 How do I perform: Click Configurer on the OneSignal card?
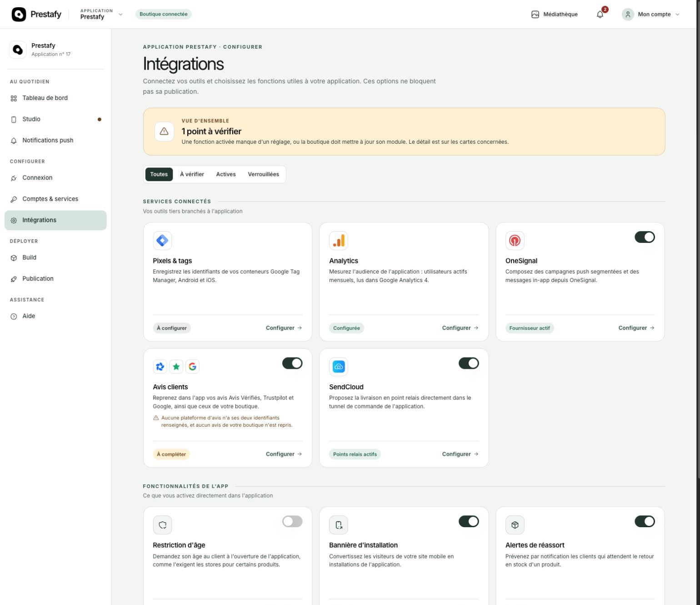637,328
